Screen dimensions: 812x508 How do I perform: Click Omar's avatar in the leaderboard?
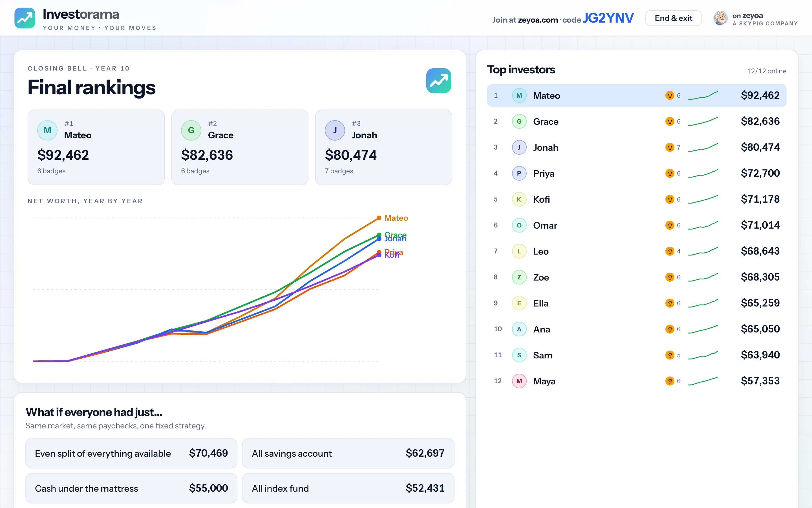519,225
